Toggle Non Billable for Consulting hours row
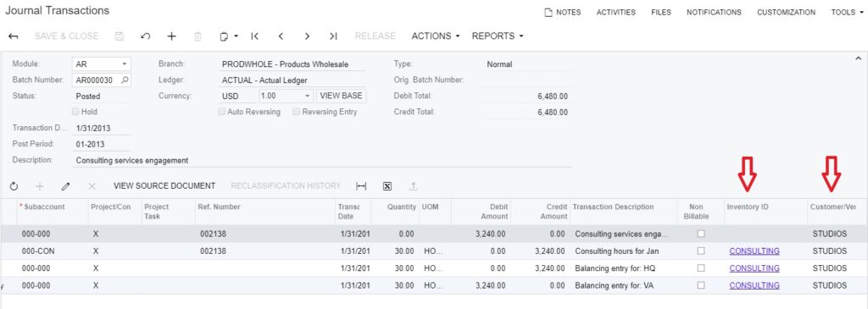This screenshot has width=868, height=309. click(x=701, y=251)
